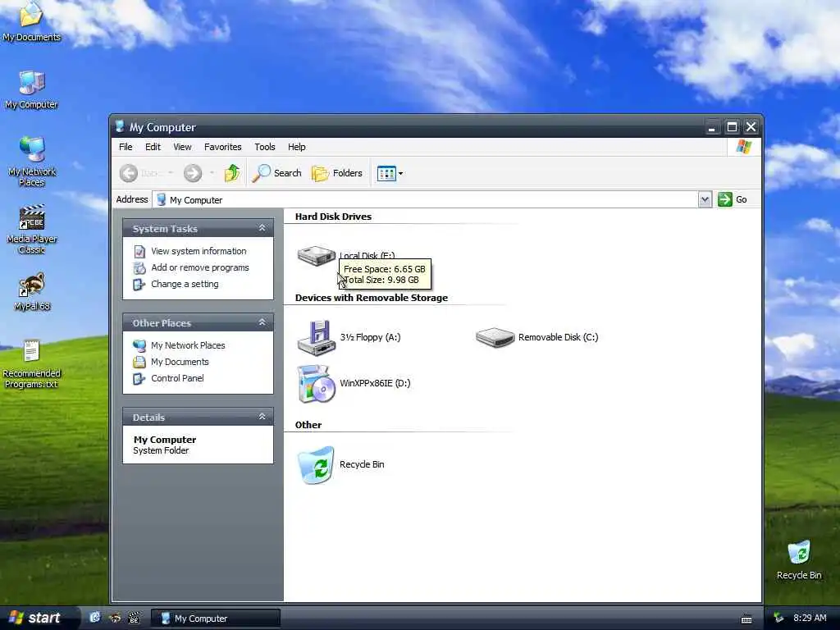Click View system information link
Viewport: 840px width, 630px height.
(x=199, y=251)
